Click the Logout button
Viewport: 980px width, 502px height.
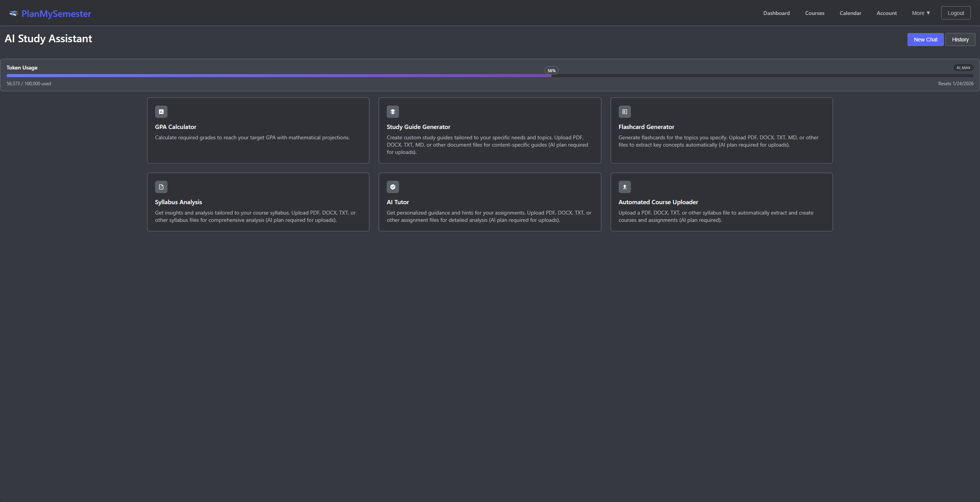click(x=955, y=12)
